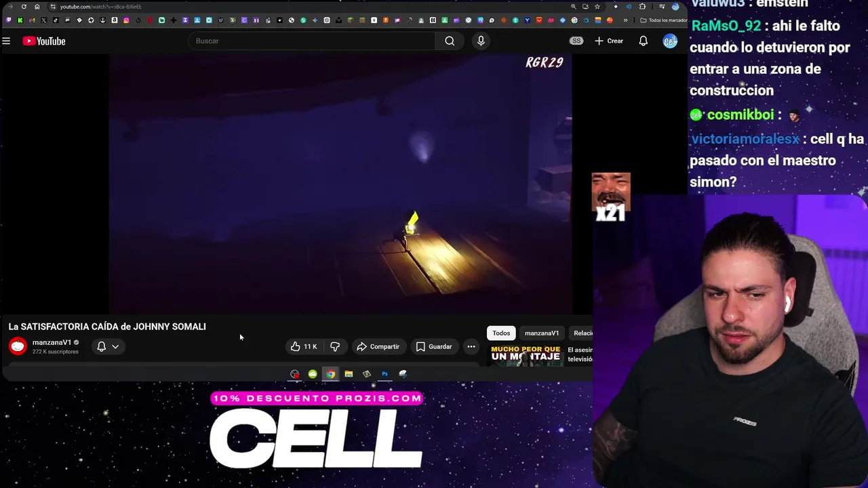Open the green cloud app in taskbar

click(313, 374)
